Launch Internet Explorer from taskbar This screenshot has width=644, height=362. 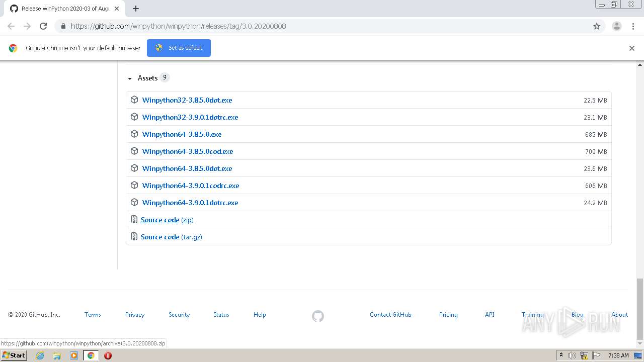click(40, 355)
